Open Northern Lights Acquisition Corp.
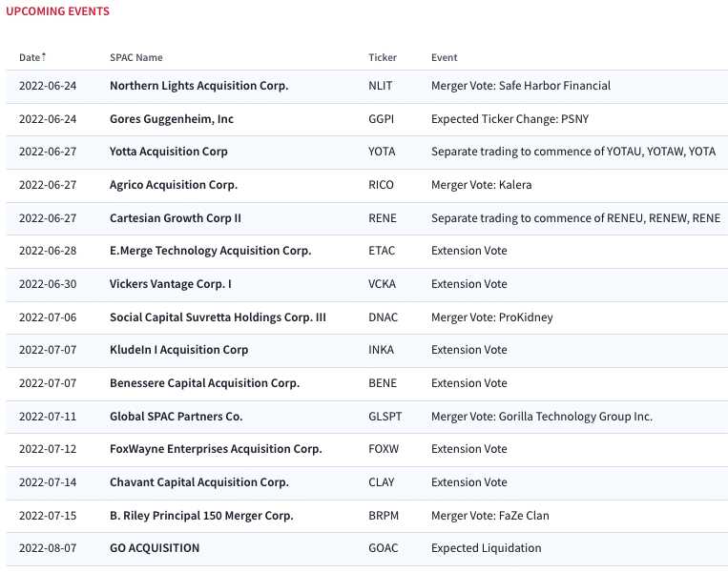Screen dimensions: 728x572 coord(198,86)
